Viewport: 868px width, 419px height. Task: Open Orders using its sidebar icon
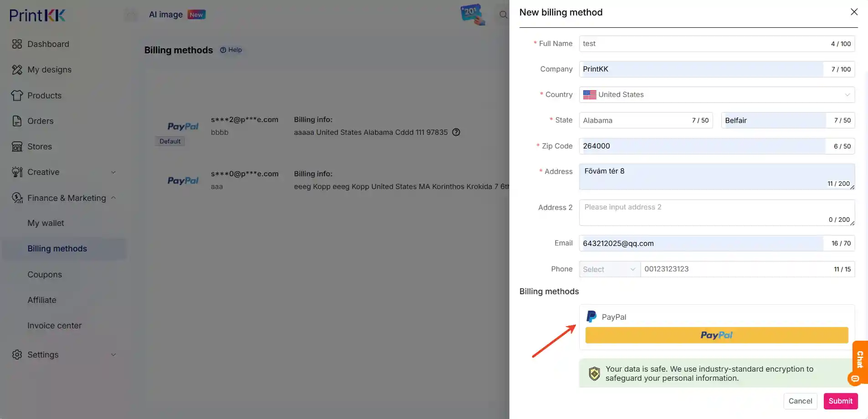(x=17, y=121)
